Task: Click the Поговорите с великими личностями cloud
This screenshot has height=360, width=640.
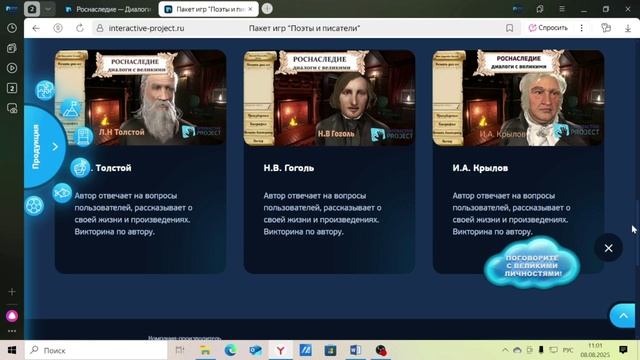Action: click(532, 264)
